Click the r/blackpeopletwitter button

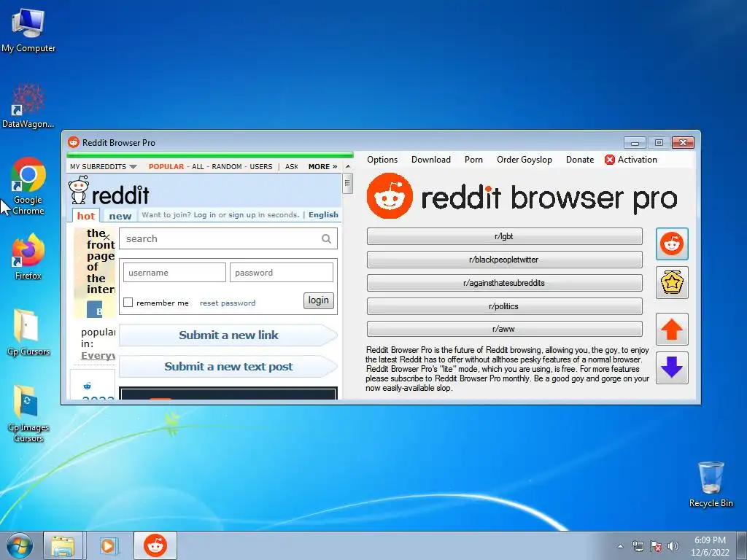(505, 260)
